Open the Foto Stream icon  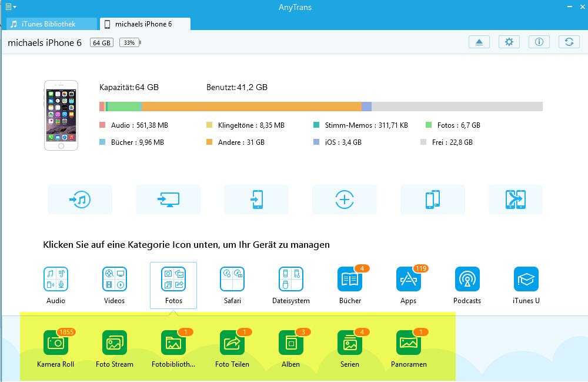pyautogui.click(x=114, y=343)
